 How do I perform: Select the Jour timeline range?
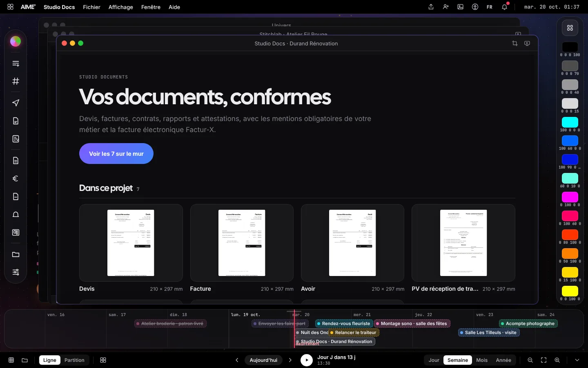coord(434,360)
